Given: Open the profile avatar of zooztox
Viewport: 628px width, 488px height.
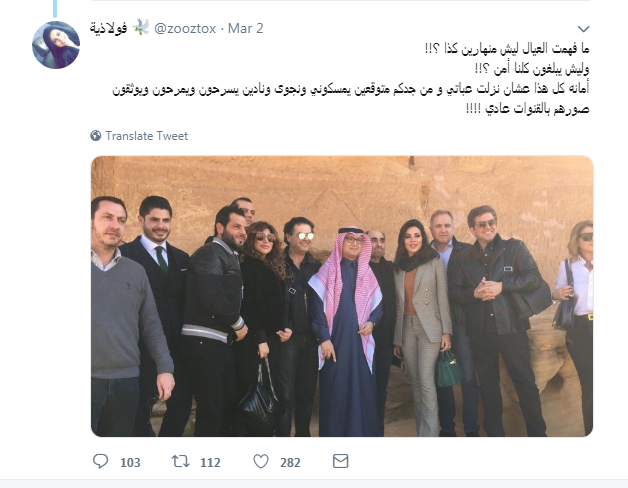Looking at the screenshot, I should (x=56, y=45).
